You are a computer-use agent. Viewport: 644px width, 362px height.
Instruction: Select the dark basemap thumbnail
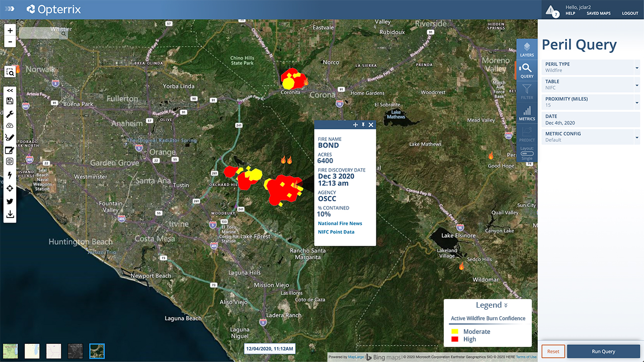tap(75, 351)
